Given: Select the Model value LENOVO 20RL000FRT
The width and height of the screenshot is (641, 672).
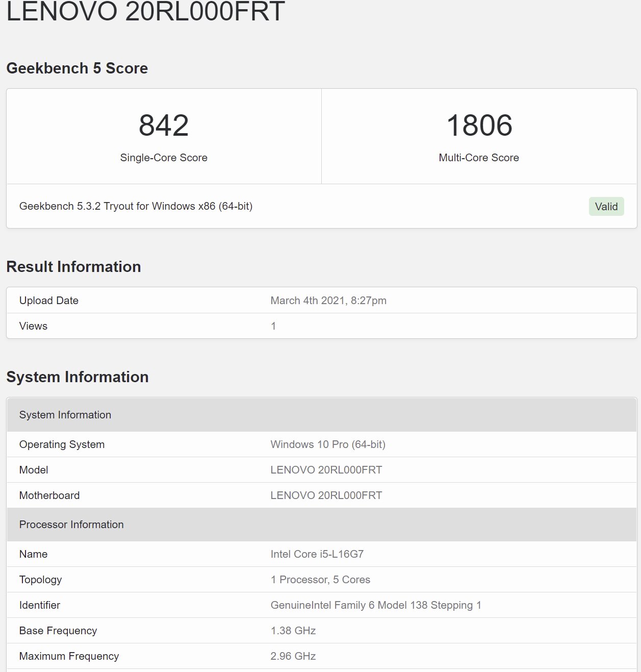Looking at the screenshot, I should [x=326, y=470].
